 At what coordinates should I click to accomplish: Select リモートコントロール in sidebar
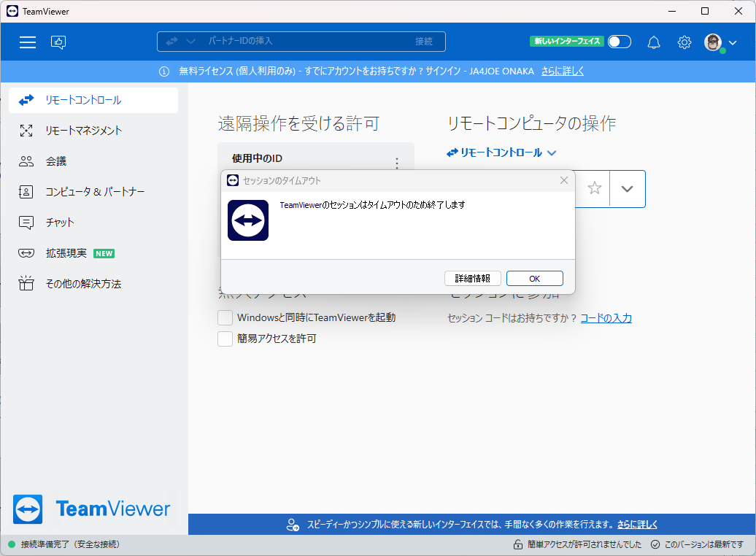coord(93,100)
